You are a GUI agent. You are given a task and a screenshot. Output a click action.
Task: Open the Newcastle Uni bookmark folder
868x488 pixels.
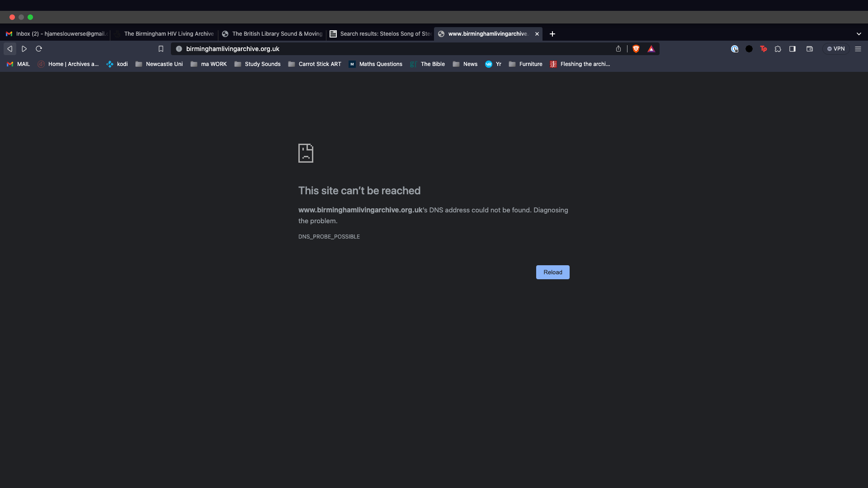(159, 64)
